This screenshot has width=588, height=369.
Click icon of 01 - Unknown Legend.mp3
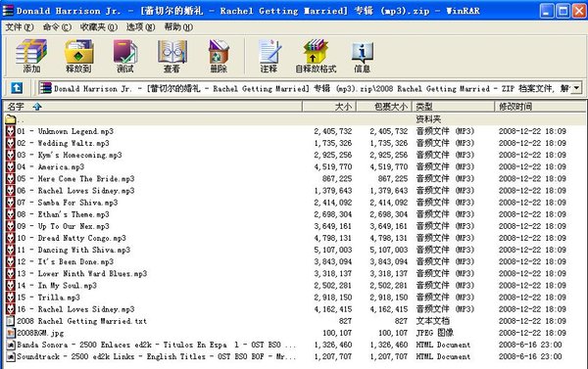(11, 131)
